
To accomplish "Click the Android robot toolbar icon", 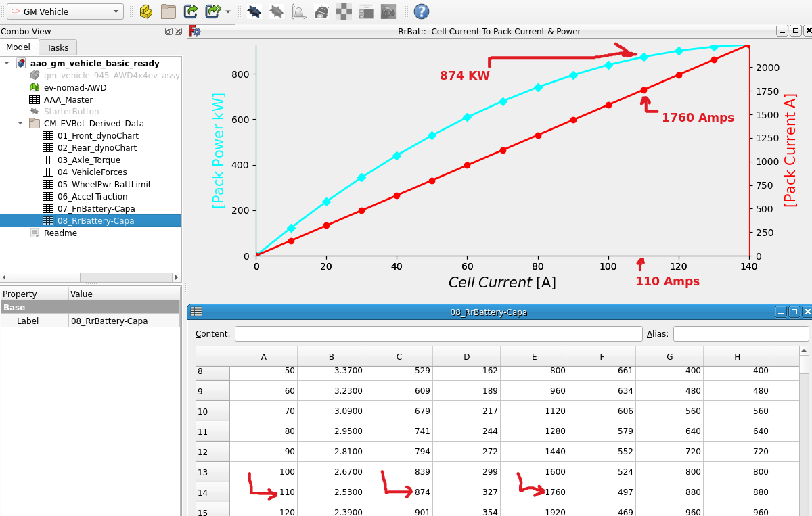I will pyautogui.click(x=322, y=11).
